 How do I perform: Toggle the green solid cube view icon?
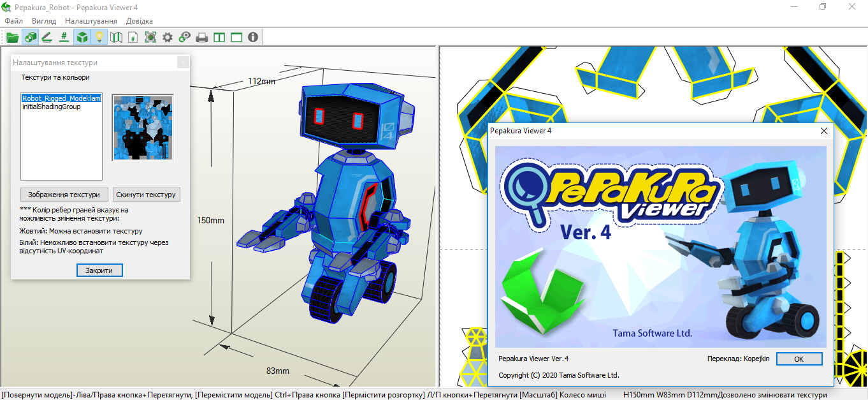(x=82, y=38)
